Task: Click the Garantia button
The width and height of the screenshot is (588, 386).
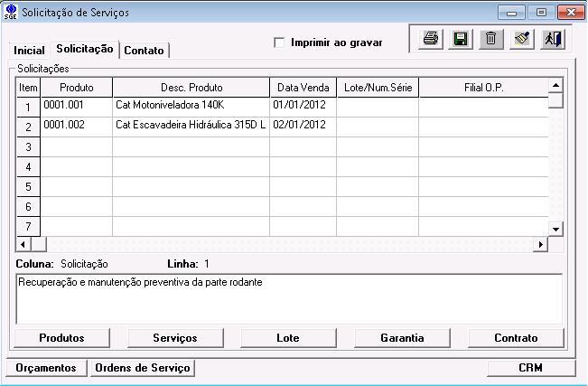Action: [x=402, y=337]
